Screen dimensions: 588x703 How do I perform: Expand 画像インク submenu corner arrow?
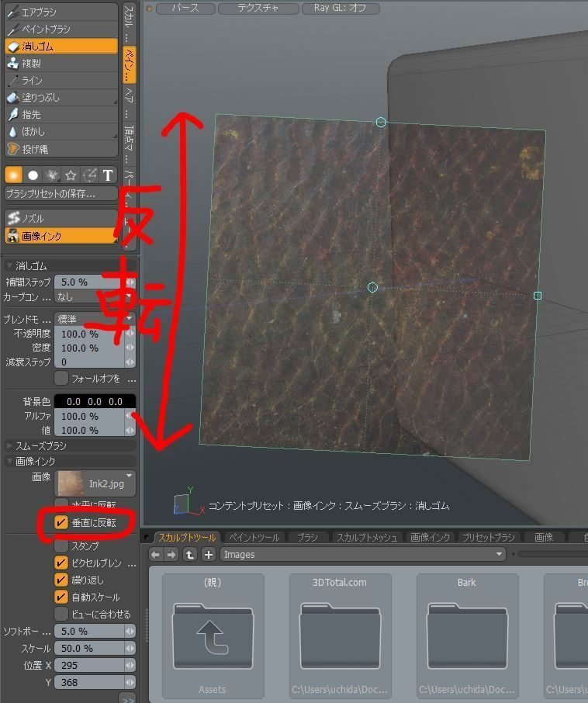coord(115,241)
